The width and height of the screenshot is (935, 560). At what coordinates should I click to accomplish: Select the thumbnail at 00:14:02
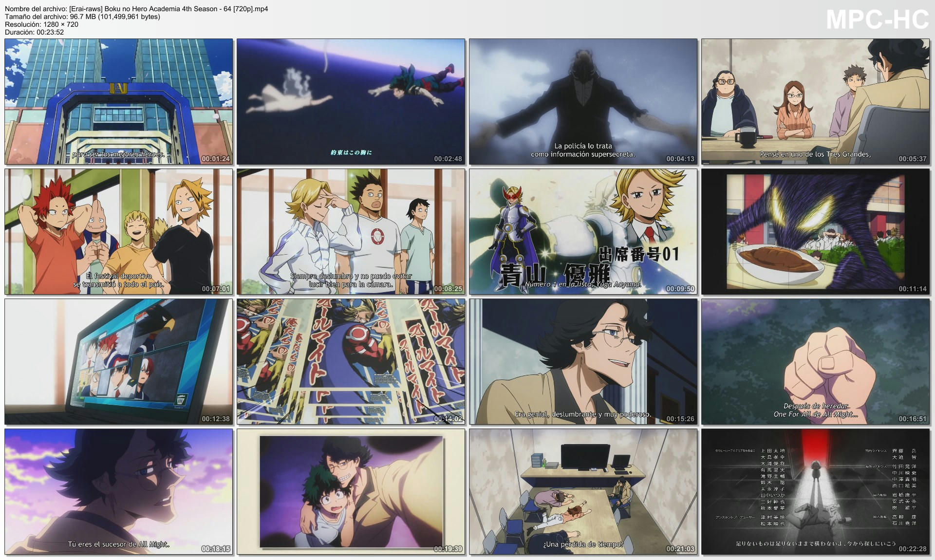point(351,362)
